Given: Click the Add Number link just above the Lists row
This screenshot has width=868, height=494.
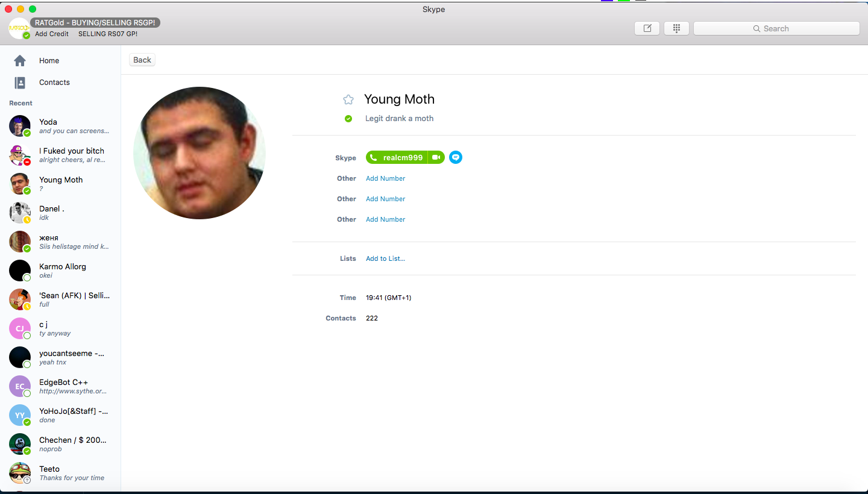Looking at the screenshot, I should click(385, 219).
